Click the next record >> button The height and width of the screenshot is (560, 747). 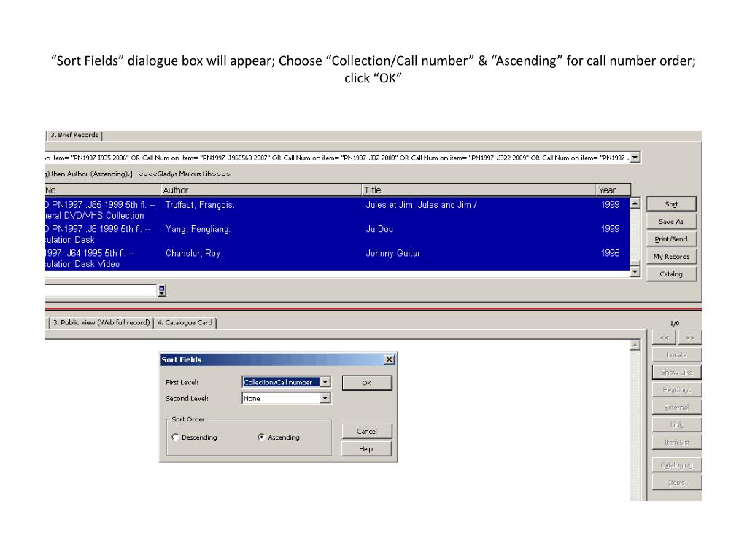(690, 338)
